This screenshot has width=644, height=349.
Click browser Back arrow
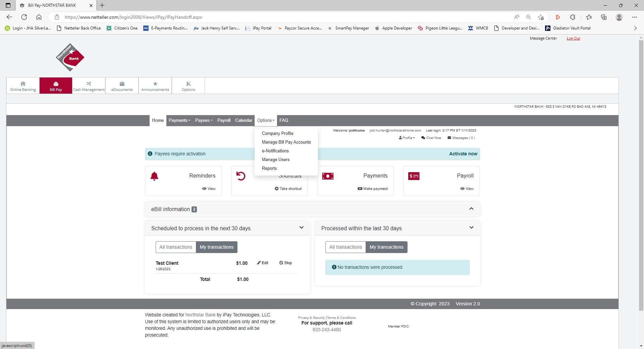(x=9, y=17)
